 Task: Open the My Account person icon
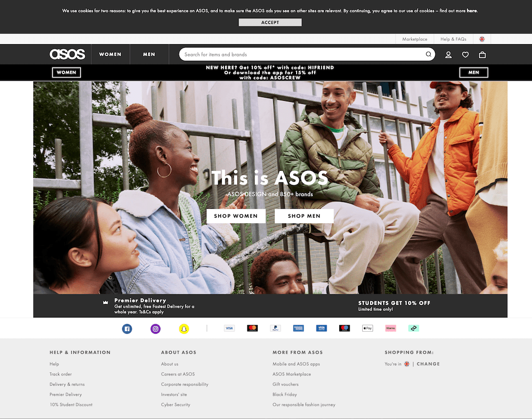(x=448, y=55)
